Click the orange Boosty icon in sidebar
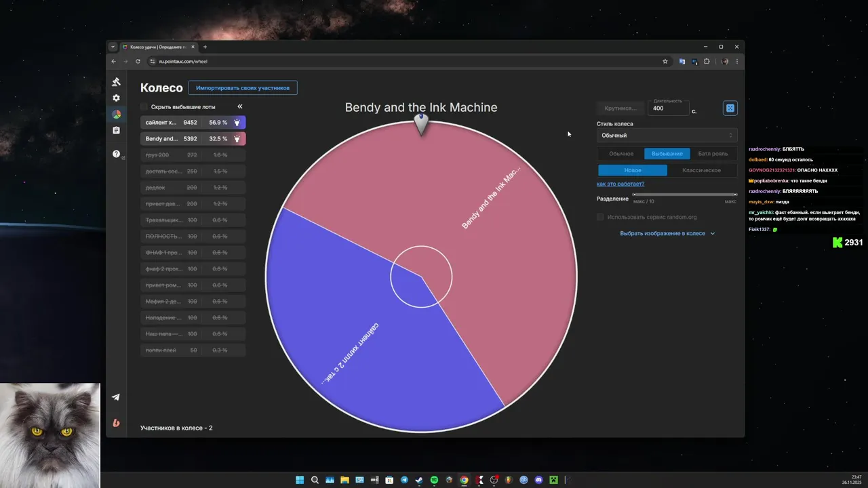 pos(116,423)
